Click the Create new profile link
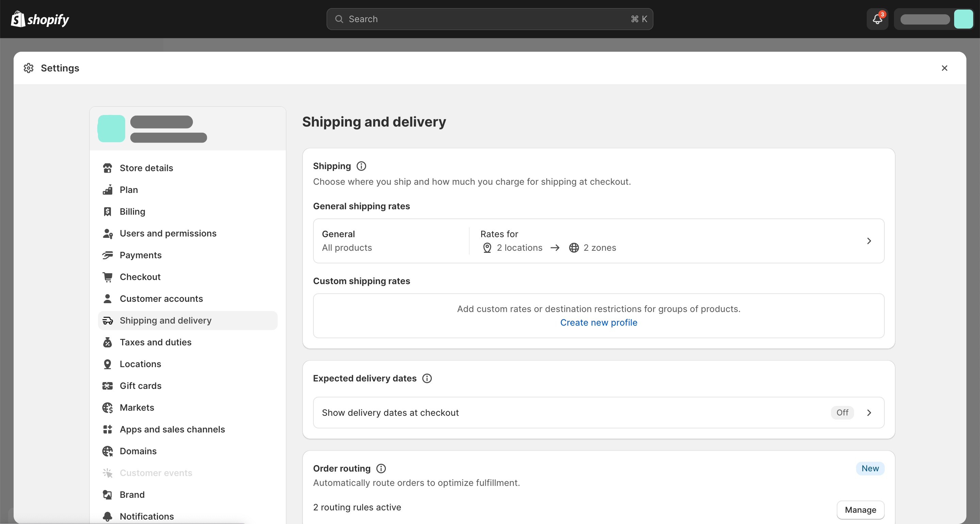Viewport: 980px width, 524px height. (x=598, y=322)
